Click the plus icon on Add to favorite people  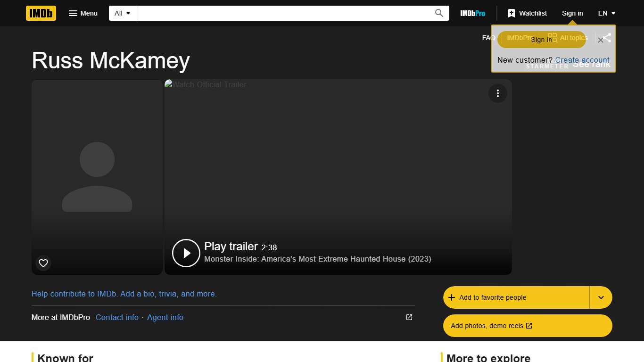(453, 297)
